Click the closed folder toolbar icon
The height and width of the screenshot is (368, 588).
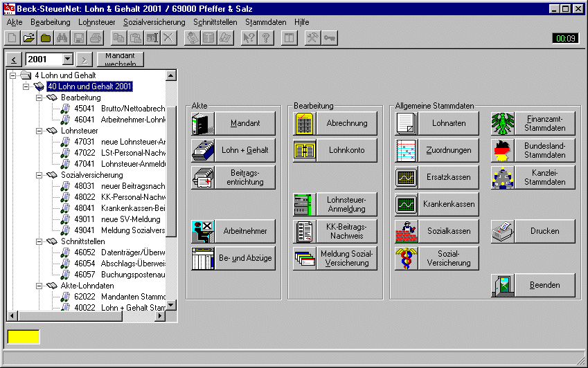pyautogui.click(x=46, y=38)
